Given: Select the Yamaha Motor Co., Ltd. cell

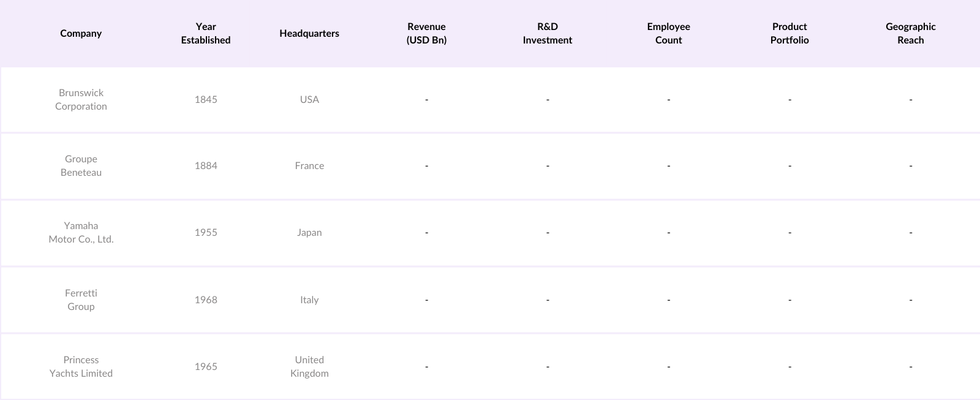Looking at the screenshot, I should tap(81, 232).
